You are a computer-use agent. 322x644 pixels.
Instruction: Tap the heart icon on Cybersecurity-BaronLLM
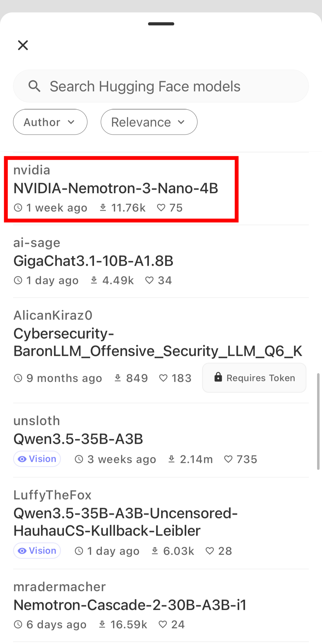tap(163, 378)
